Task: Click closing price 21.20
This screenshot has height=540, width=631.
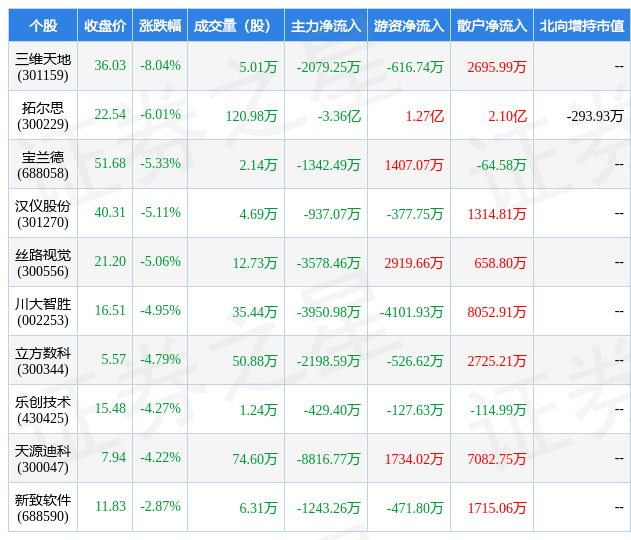Action: pos(110,261)
